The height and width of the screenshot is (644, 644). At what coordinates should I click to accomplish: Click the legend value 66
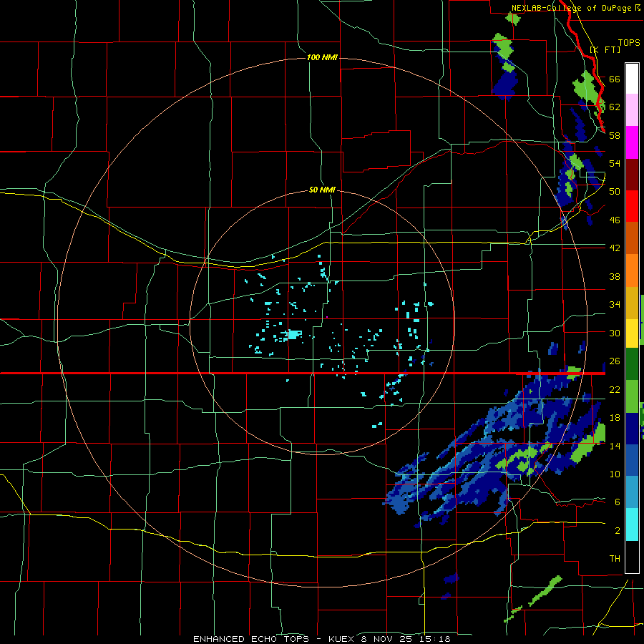pyautogui.click(x=615, y=79)
